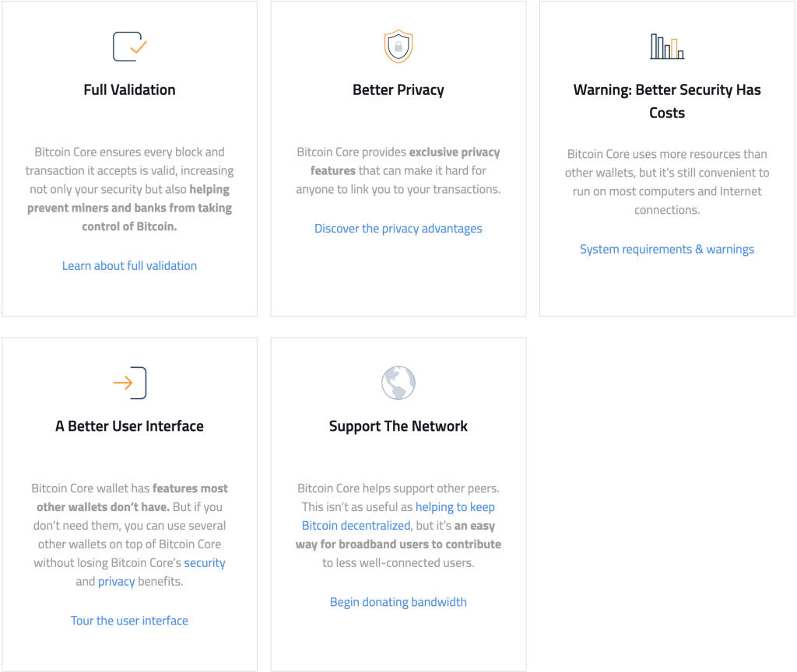Screen dimensions: 797x672
Task: Open System requirements & warnings link
Action: (667, 250)
